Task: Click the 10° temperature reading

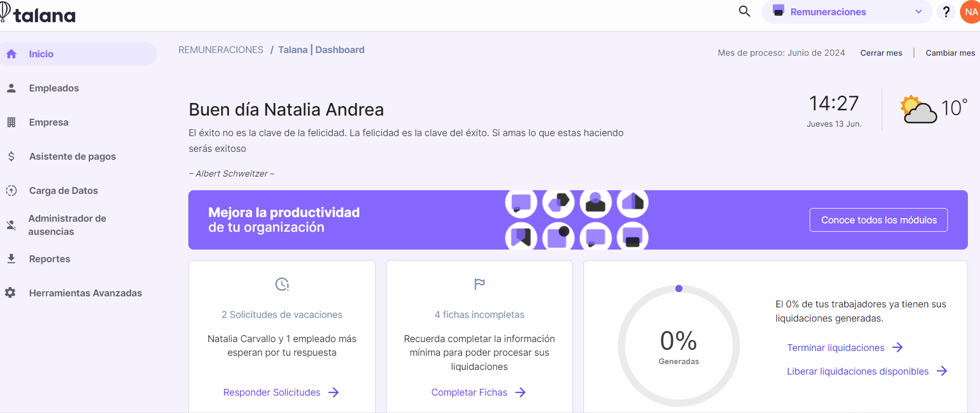Action: point(954,108)
